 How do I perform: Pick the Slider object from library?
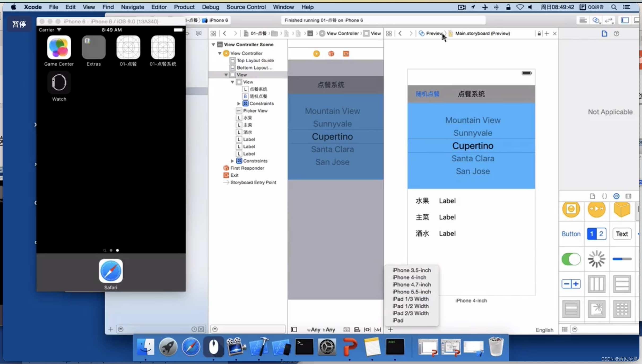(x=622, y=259)
